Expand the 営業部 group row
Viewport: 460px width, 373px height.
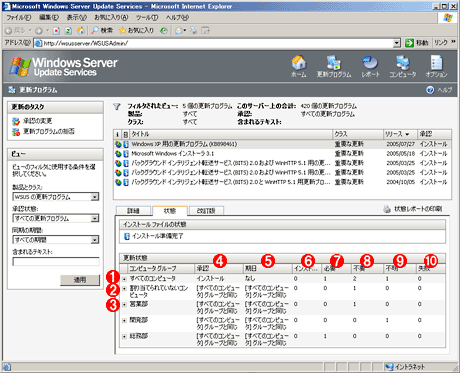tap(124, 304)
